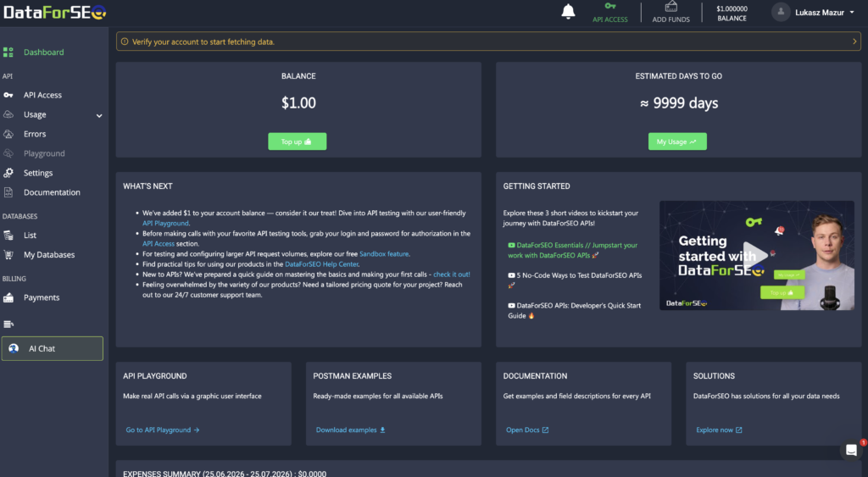This screenshot has width=868, height=477.
Task: Click the Playground icon in sidebar
Action: click(x=8, y=153)
